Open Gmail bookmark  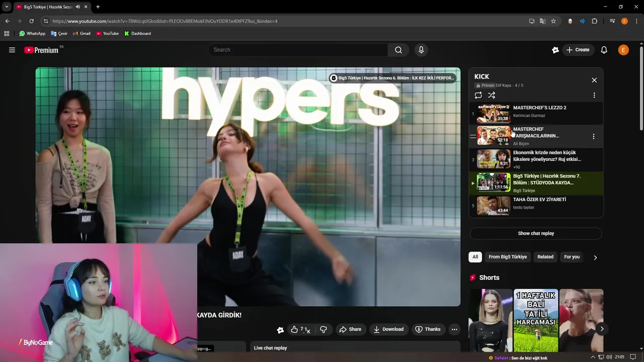82,34
